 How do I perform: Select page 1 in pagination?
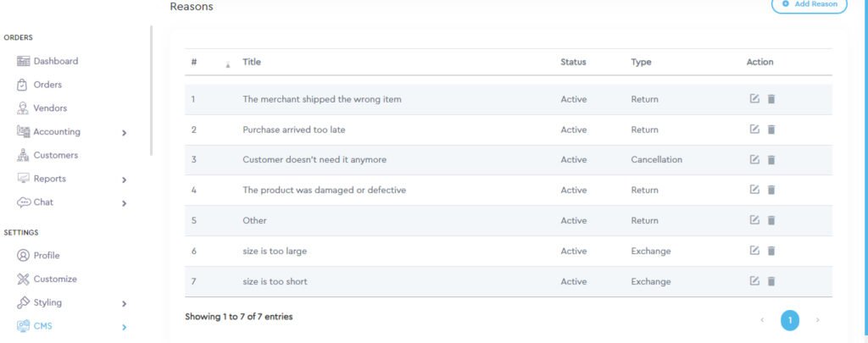[x=789, y=320]
